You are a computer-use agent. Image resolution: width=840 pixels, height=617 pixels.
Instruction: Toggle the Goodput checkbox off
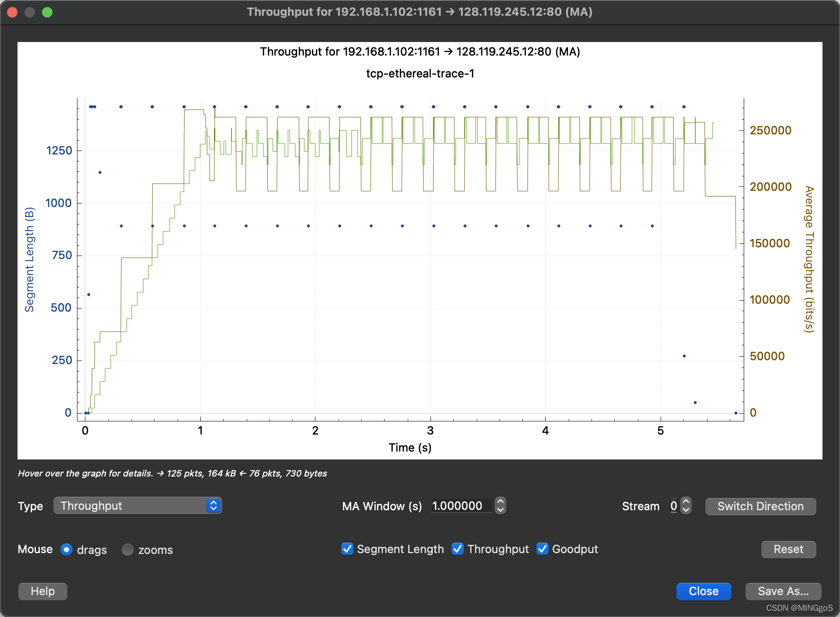542,549
